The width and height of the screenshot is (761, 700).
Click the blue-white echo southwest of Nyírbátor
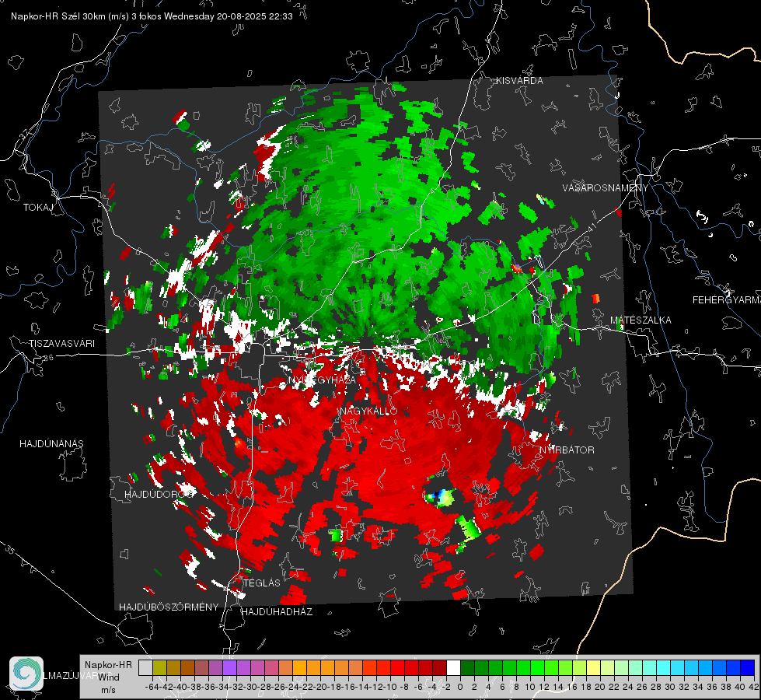click(x=440, y=496)
